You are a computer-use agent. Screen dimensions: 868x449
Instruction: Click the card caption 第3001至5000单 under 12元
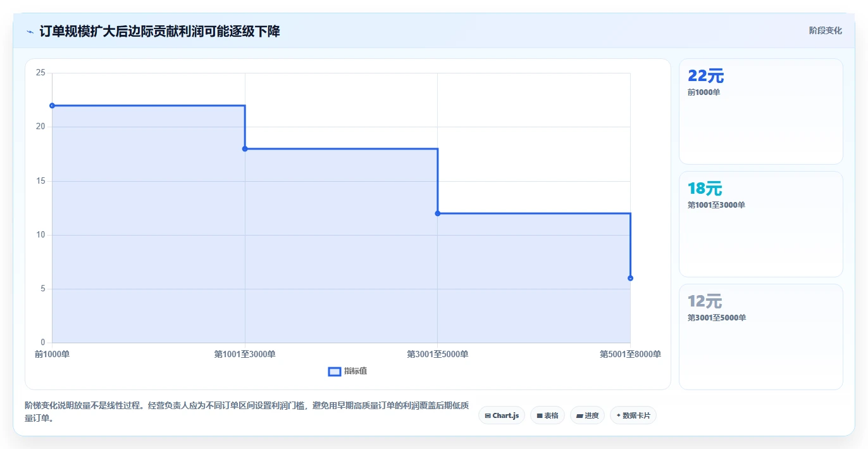click(717, 318)
